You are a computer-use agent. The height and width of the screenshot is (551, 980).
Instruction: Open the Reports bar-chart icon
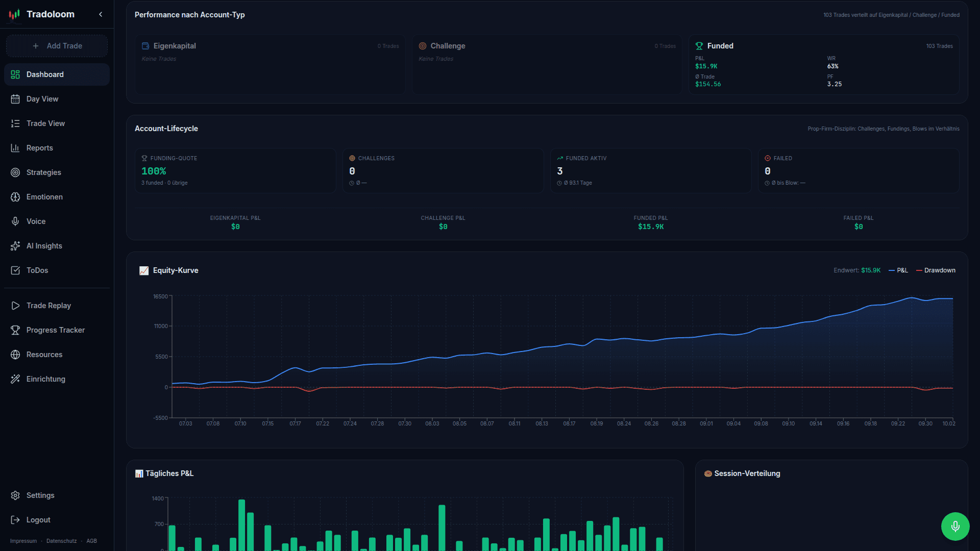(x=15, y=148)
